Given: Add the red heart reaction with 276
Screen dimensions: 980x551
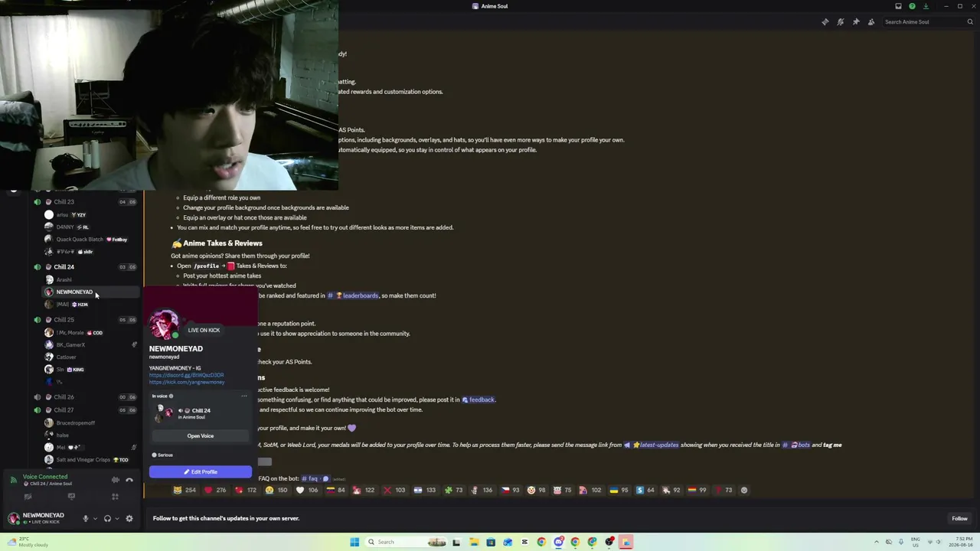Looking at the screenshot, I should pyautogui.click(x=215, y=490).
